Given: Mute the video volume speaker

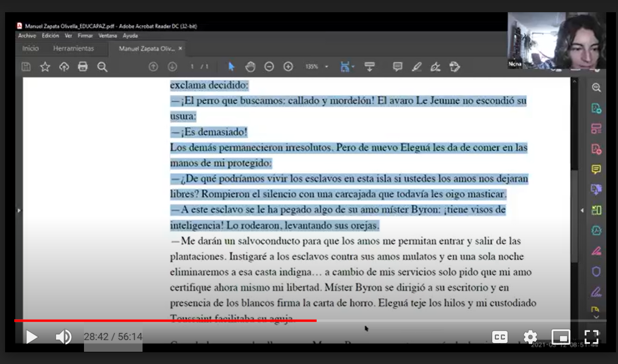Looking at the screenshot, I should 63,337.
